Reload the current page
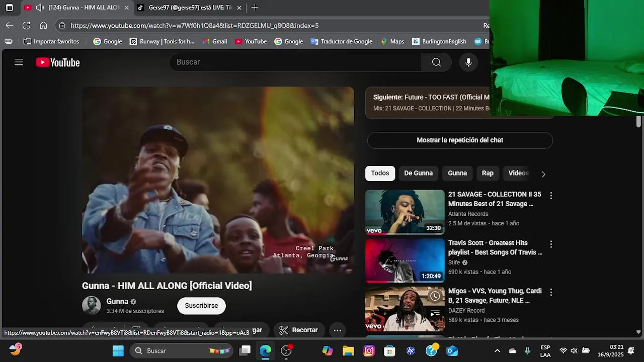644x362 pixels. pos(27,25)
